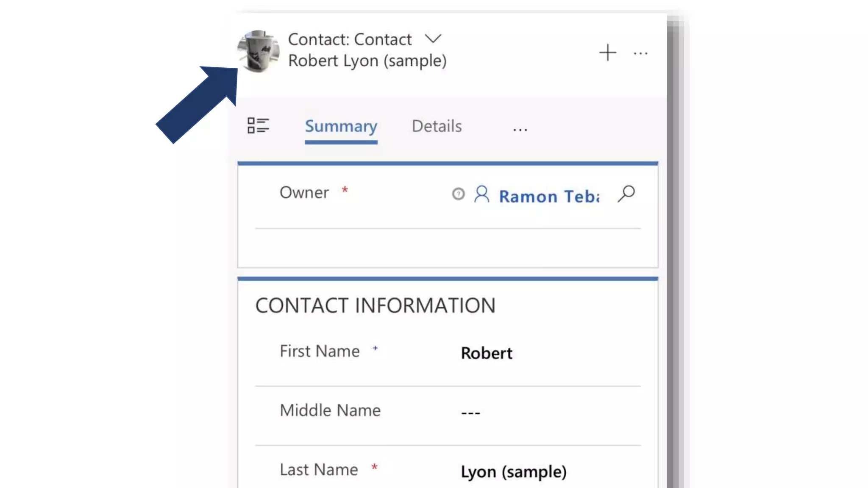Click the plus icon to add new
Screen dimensions: 868x488
(x=607, y=53)
